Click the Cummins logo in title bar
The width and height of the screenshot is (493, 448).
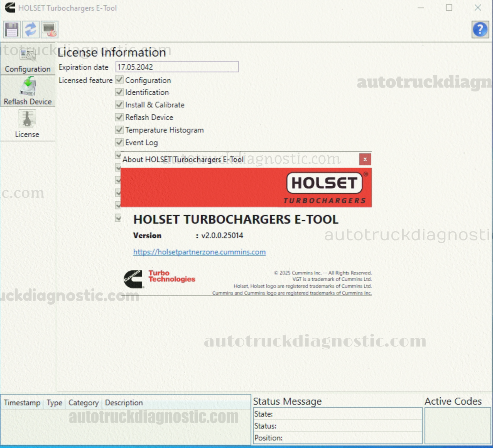coord(10,8)
